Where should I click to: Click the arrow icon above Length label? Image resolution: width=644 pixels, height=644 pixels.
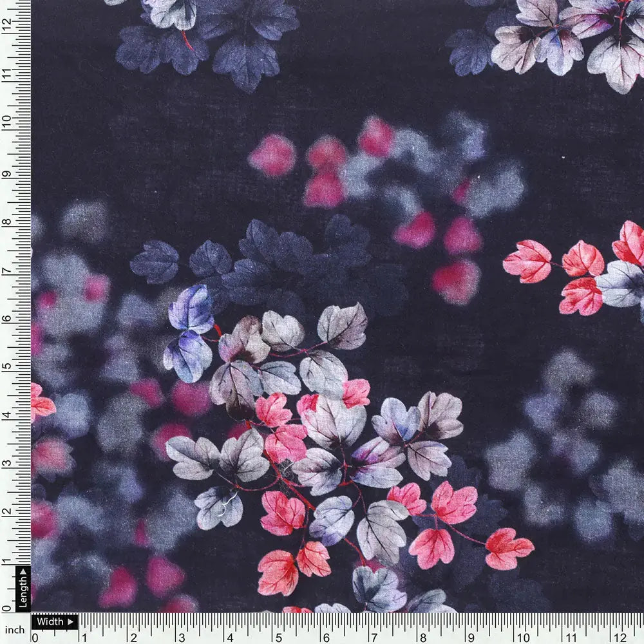pyautogui.click(x=23, y=572)
